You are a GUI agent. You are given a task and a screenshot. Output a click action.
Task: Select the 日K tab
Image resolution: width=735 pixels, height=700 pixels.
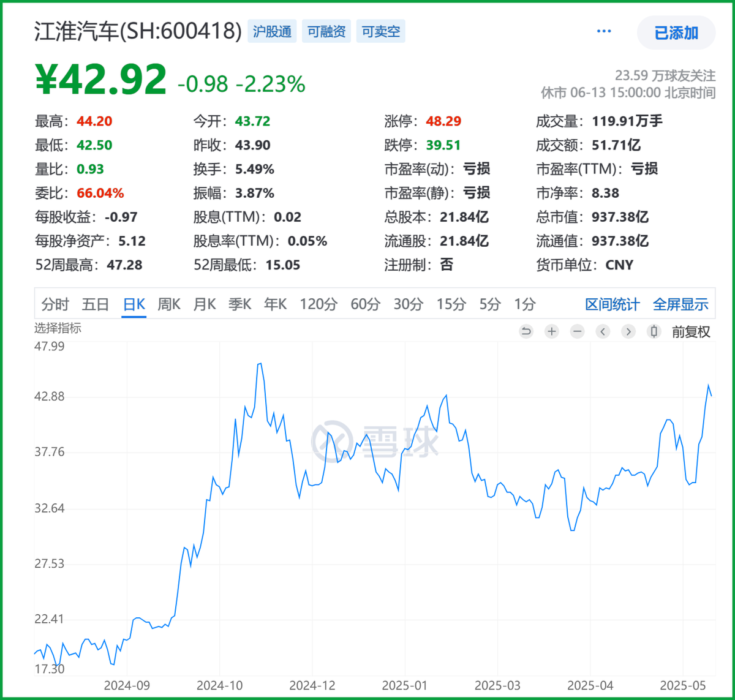coord(134,304)
